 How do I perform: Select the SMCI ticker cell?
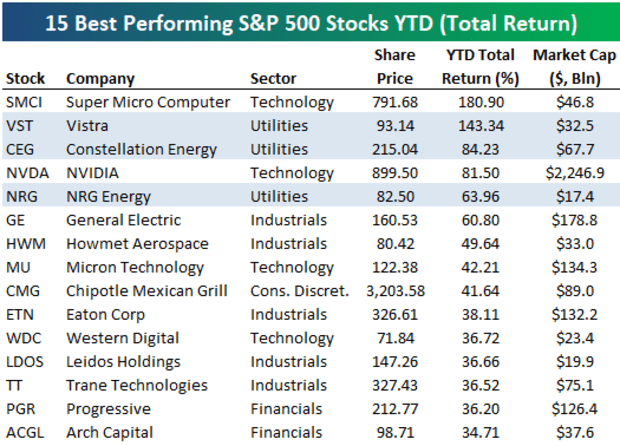25,102
